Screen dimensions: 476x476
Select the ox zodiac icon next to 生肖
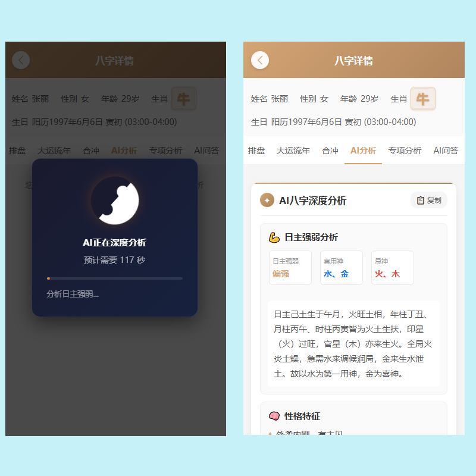(x=423, y=99)
